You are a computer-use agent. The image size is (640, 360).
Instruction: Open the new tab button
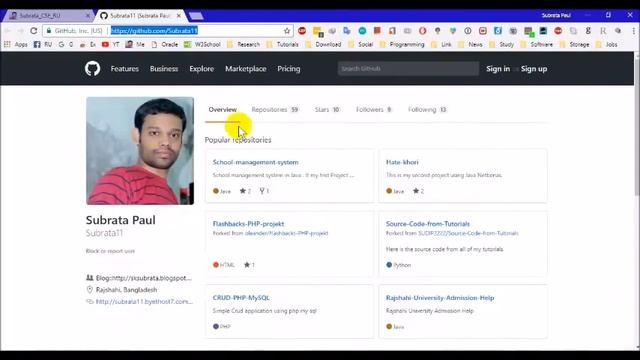(x=196, y=16)
